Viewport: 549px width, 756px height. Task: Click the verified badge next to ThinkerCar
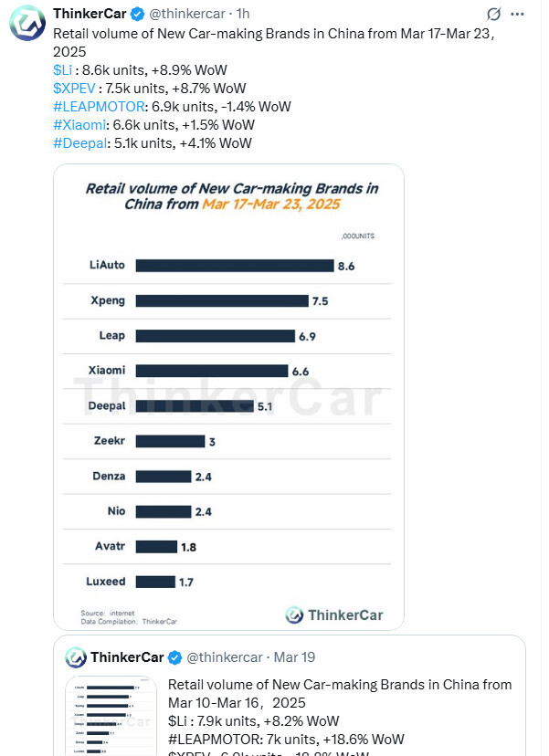coord(137,14)
